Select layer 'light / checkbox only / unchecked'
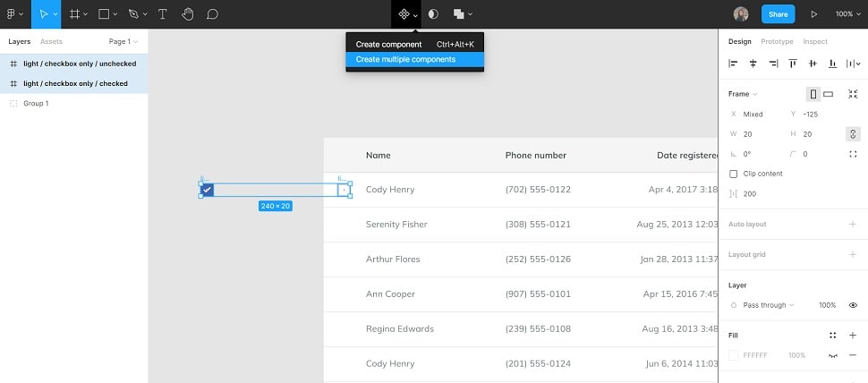Image resolution: width=868 pixels, height=383 pixels. tap(73, 64)
